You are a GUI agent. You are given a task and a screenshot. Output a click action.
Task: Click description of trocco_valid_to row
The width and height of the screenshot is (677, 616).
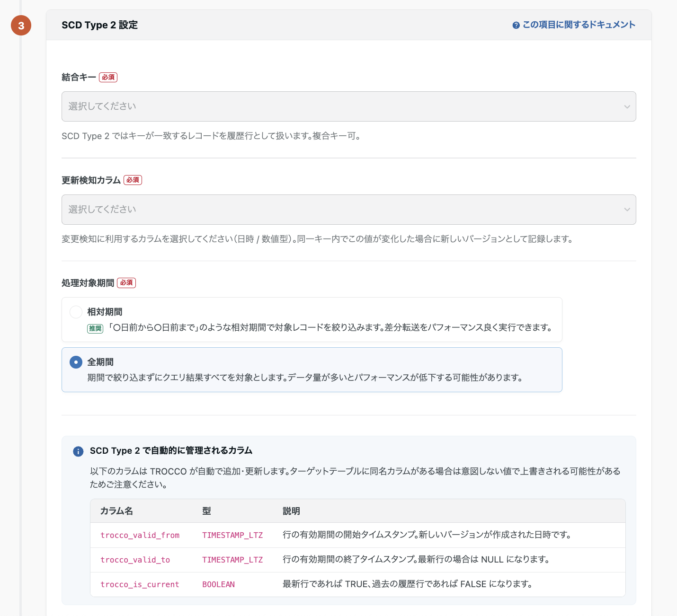pyautogui.click(x=416, y=560)
